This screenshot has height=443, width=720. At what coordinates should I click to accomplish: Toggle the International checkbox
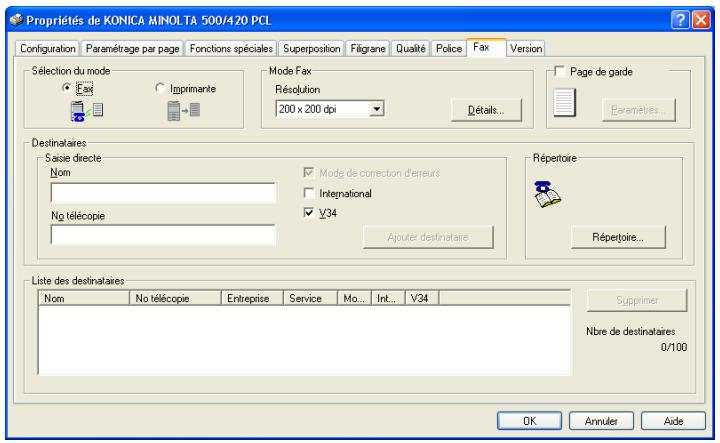point(309,193)
